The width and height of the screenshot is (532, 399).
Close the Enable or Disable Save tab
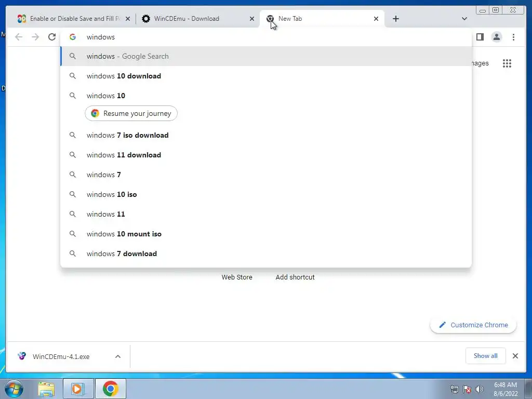128,19
